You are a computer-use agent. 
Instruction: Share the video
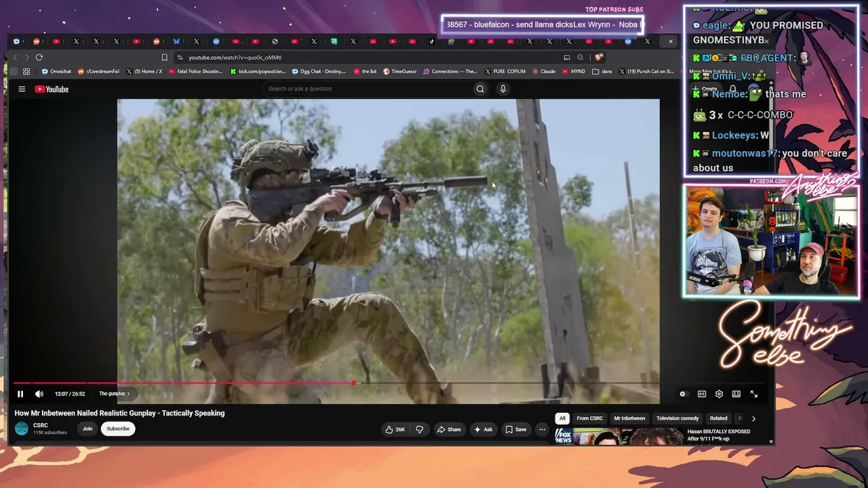(449, 429)
